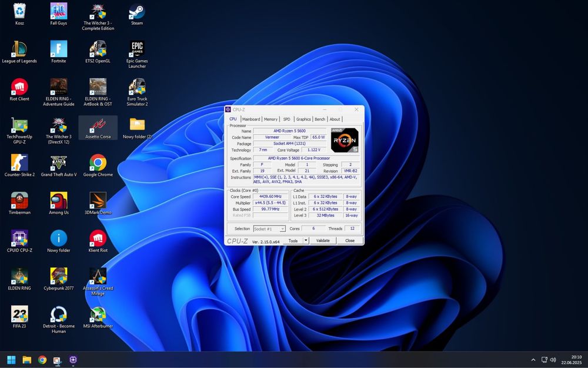The image size is (588, 368).
Task: Select the 3DMark Demo shortcut
Action: pyautogui.click(x=98, y=204)
